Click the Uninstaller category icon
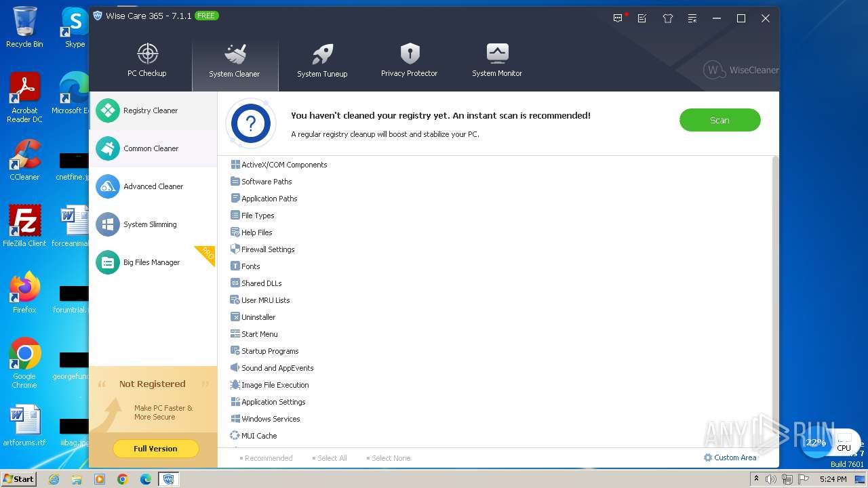This screenshot has height=488, width=868. coord(235,317)
